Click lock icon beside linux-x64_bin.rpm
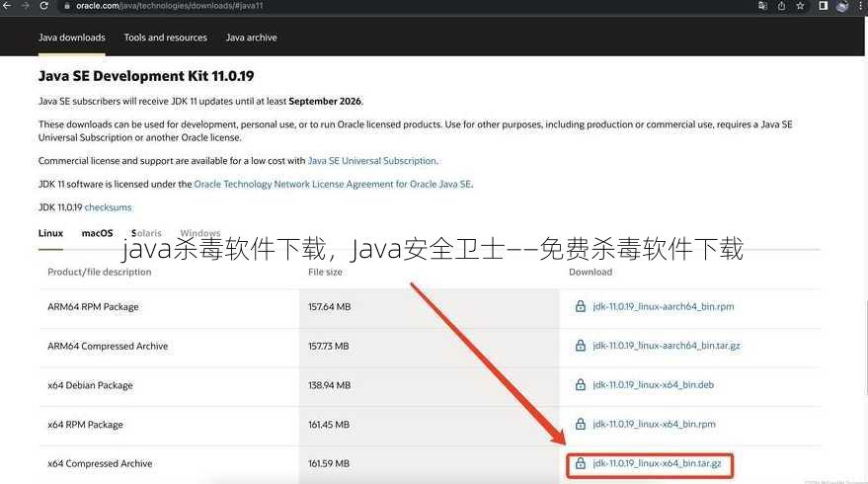Image resolution: width=868 pixels, height=484 pixels. tap(580, 424)
